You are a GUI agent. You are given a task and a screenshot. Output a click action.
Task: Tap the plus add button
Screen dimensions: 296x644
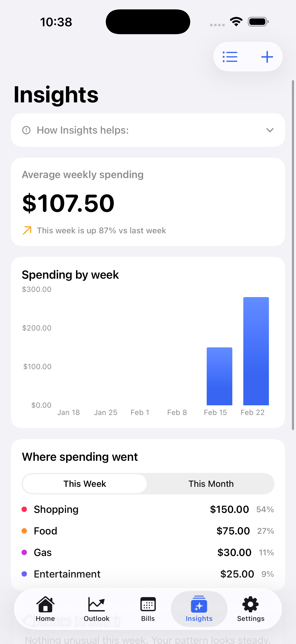point(267,57)
